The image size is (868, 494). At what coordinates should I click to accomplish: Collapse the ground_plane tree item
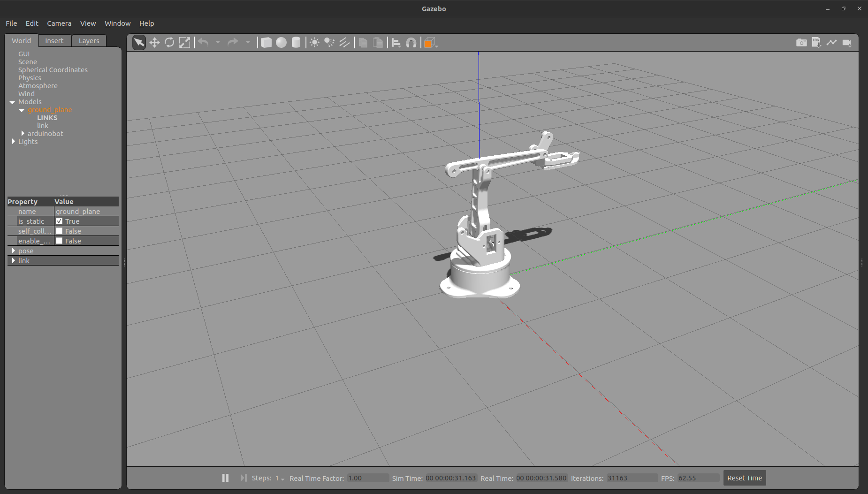22,110
